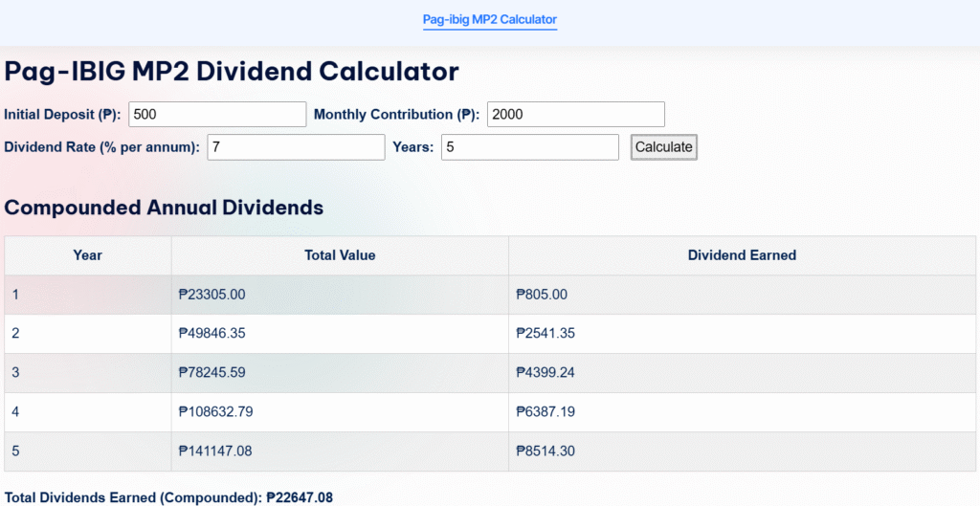Click the Compounded Annual Dividends heading
Viewport: 980px width, 506px height.
point(164,208)
